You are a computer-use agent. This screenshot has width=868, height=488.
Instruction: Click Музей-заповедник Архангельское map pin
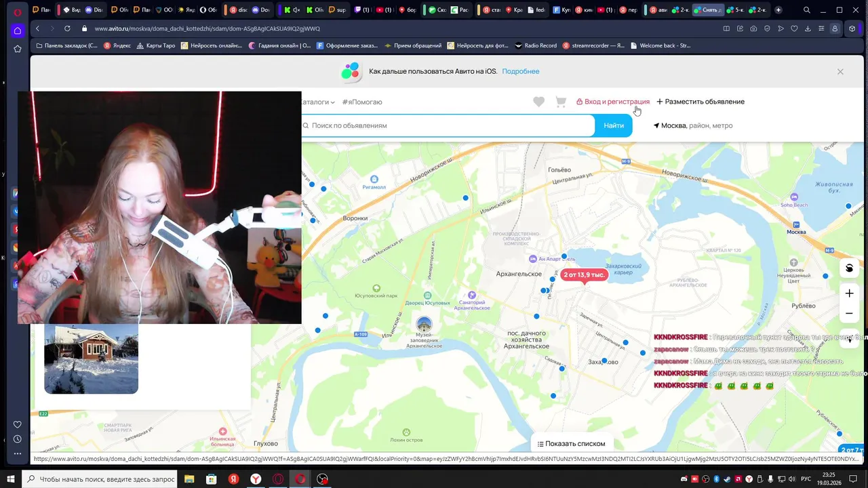(x=424, y=325)
